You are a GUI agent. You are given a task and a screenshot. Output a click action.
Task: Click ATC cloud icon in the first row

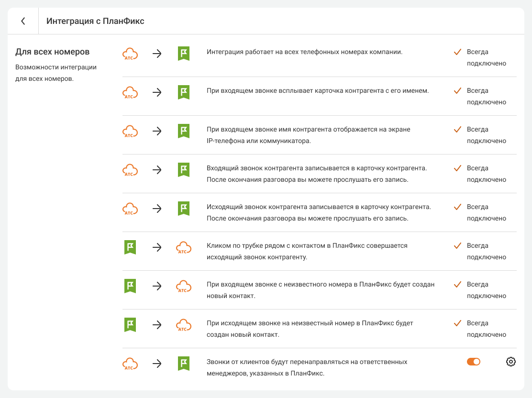[130, 54]
